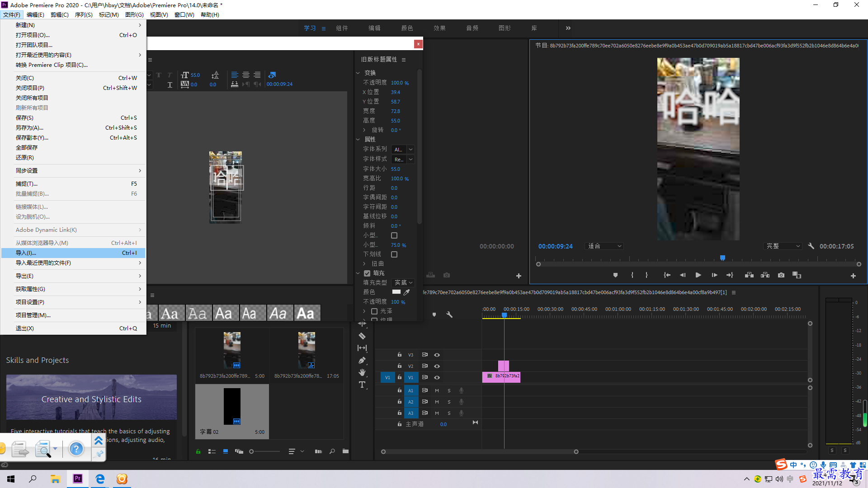Click the Find search icon in project panel
This screenshot has height=488, width=868.
pos(332,451)
